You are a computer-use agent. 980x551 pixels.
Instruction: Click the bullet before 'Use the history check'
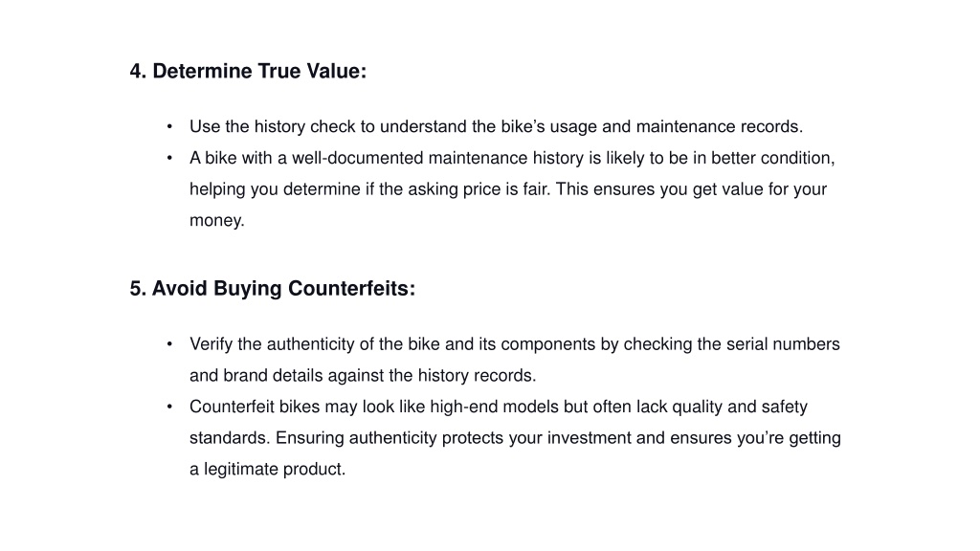point(169,127)
